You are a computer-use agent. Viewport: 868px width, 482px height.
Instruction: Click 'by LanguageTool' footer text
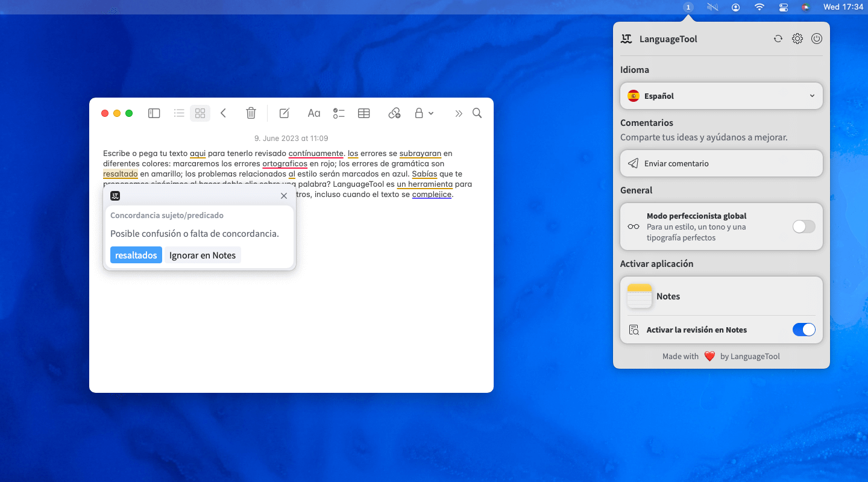click(750, 356)
